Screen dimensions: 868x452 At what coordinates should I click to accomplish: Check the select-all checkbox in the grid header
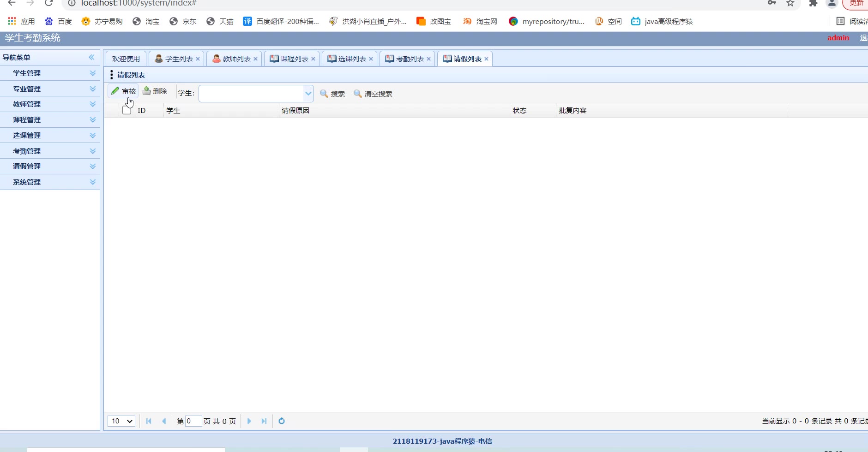click(x=127, y=110)
